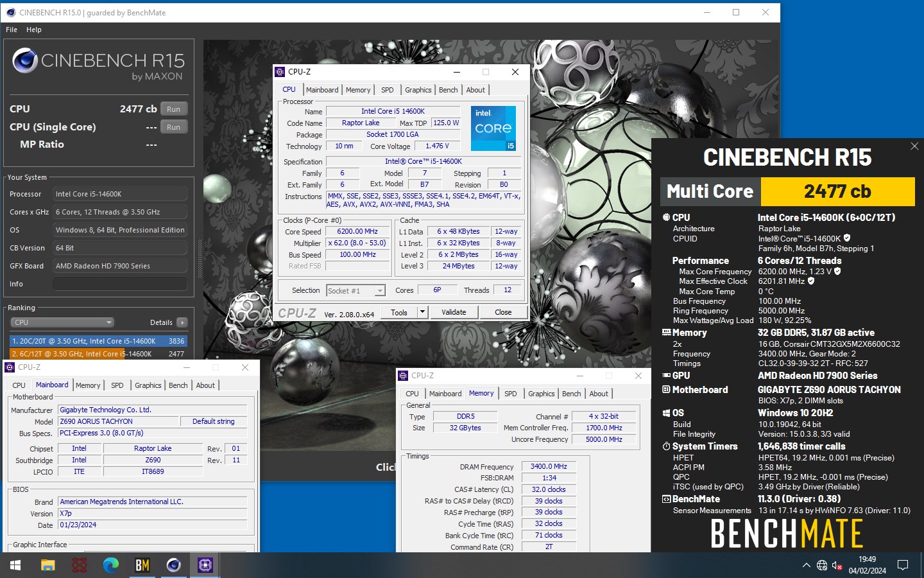Image resolution: width=924 pixels, height=578 pixels.
Task: Open the Help menu in Cinebench
Action: click(34, 30)
